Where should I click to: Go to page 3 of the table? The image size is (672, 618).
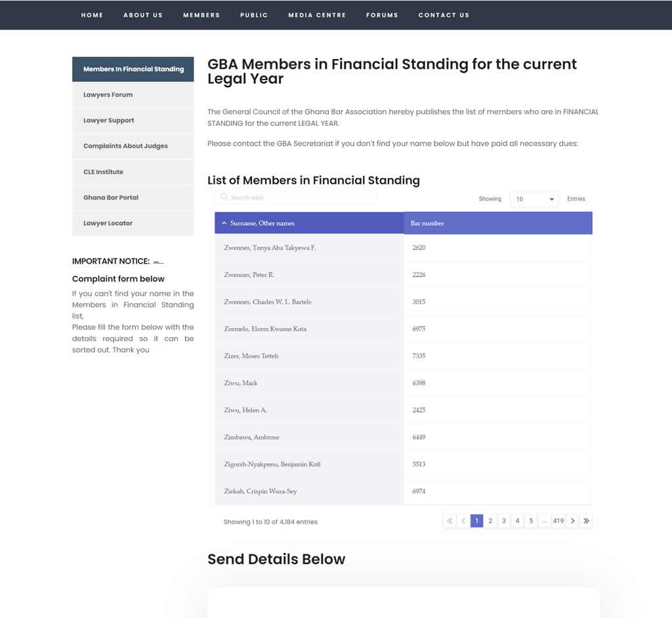coord(504,521)
